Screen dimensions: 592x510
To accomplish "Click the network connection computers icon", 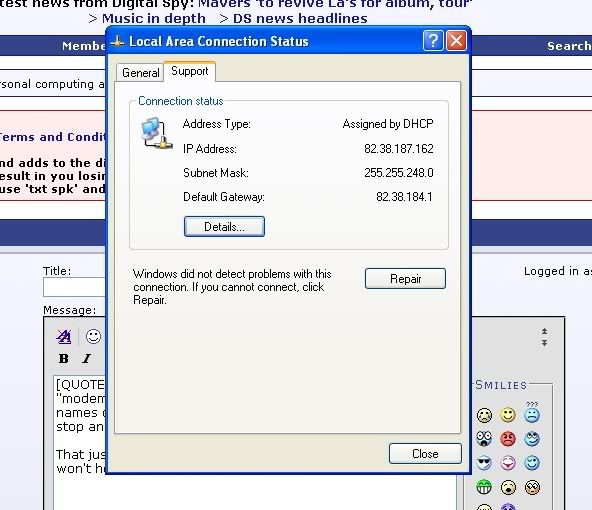I will coord(157,133).
